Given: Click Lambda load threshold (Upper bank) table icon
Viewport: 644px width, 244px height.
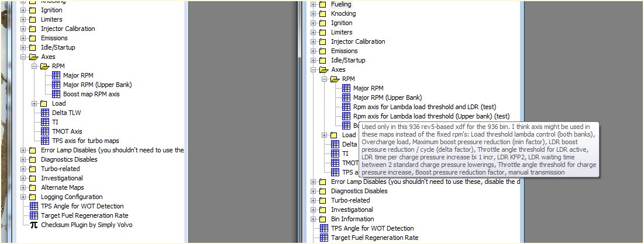Looking at the screenshot, I should click(x=346, y=116).
